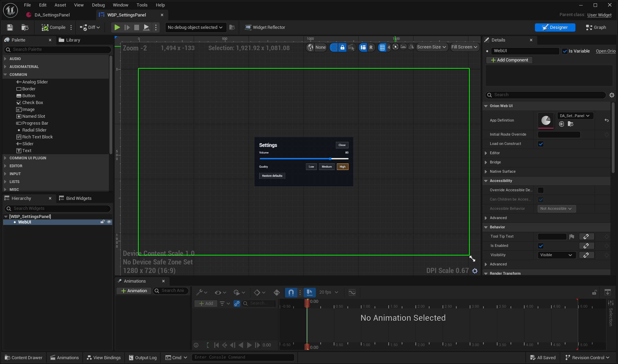Open the 20 fps frame rate dropdown
This screenshot has height=364, width=618.
pos(329,293)
